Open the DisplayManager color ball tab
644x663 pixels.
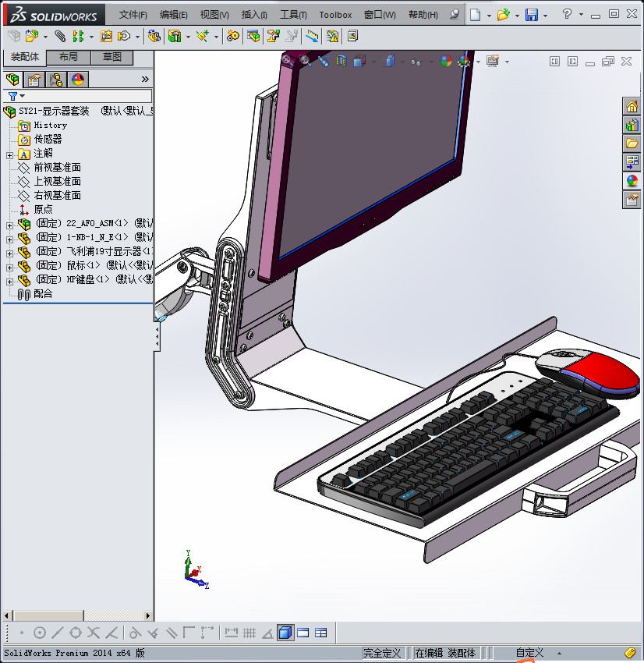click(78, 80)
